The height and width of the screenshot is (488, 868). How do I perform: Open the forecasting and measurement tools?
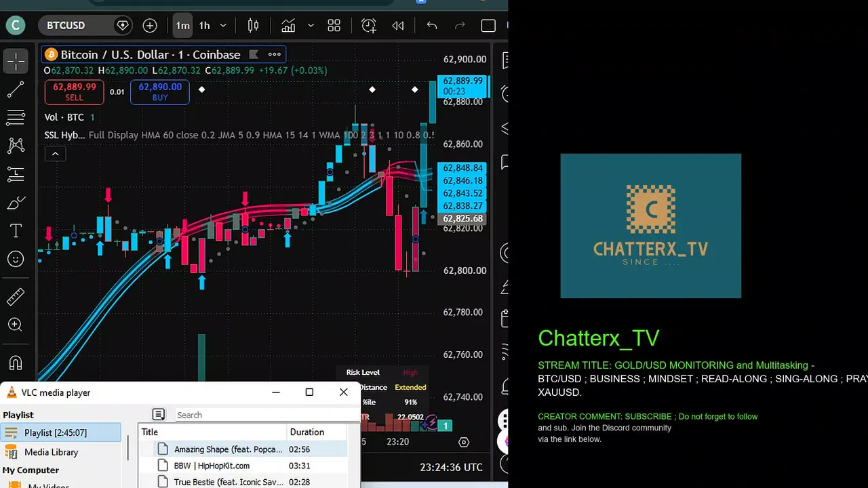tap(15, 174)
